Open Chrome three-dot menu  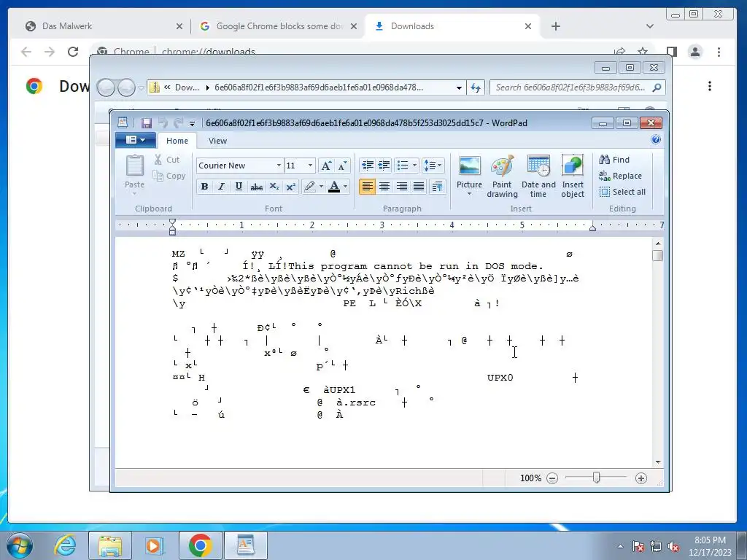tap(719, 52)
